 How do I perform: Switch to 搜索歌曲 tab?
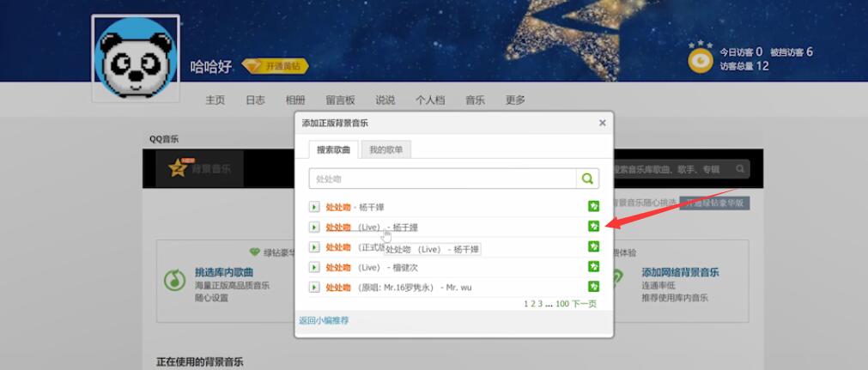coord(333,149)
